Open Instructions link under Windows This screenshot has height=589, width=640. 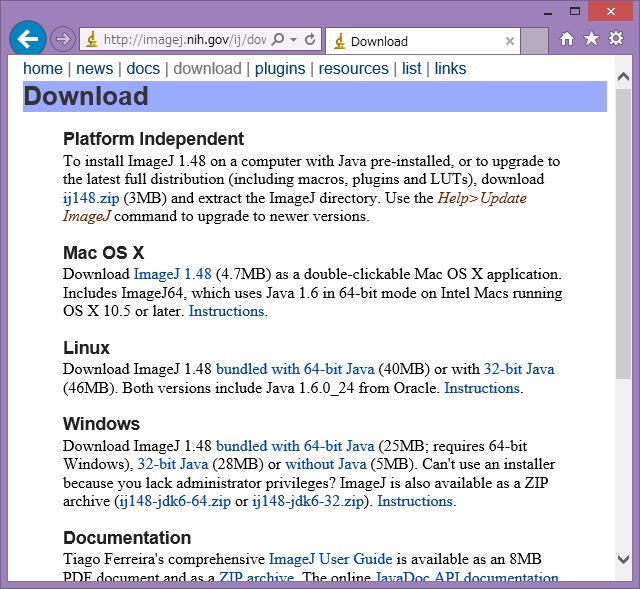click(415, 501)
